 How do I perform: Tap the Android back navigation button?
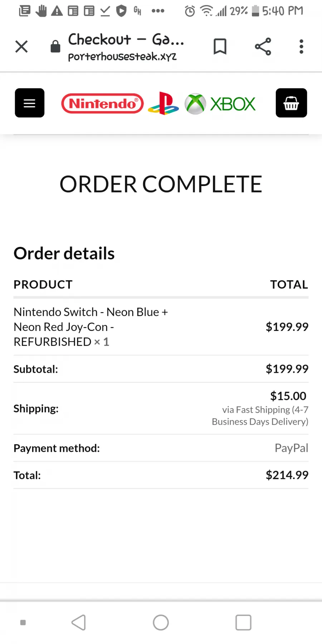coord(79,623)
